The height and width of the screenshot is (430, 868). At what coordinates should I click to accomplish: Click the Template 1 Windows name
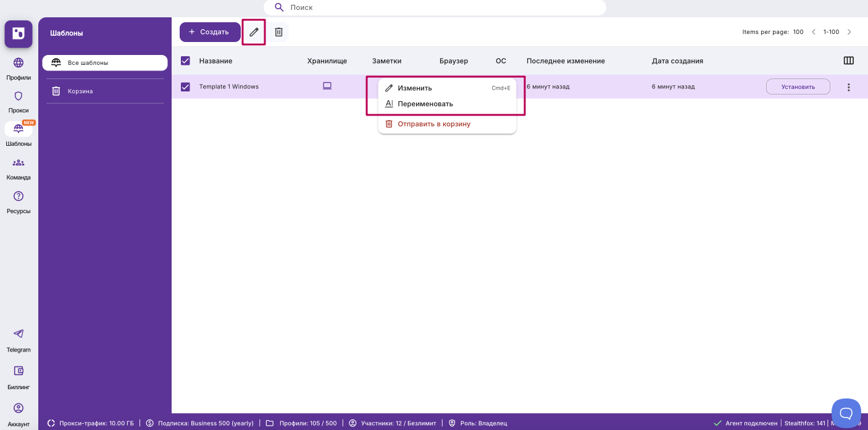(228, 86)
